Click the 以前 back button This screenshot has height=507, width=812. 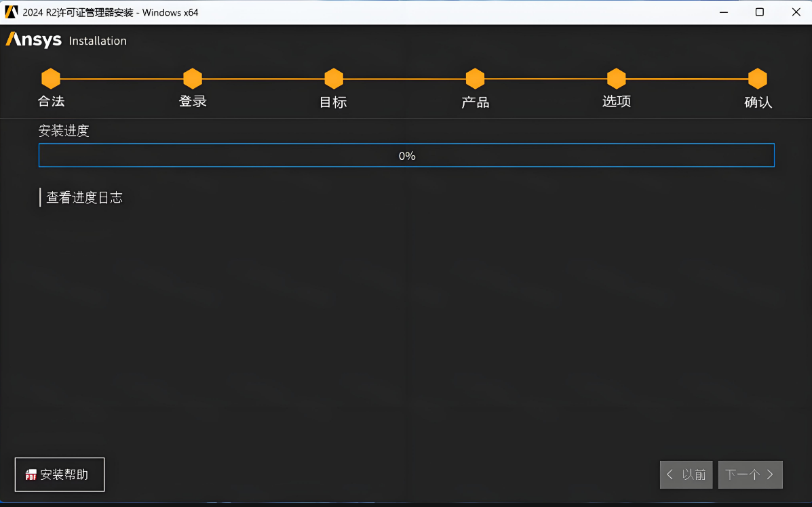686,474
